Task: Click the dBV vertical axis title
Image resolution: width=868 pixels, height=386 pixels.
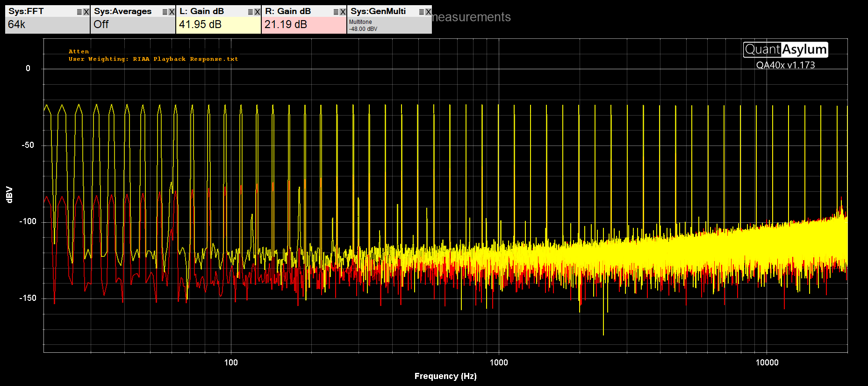Action: click(x=9, y=195)
